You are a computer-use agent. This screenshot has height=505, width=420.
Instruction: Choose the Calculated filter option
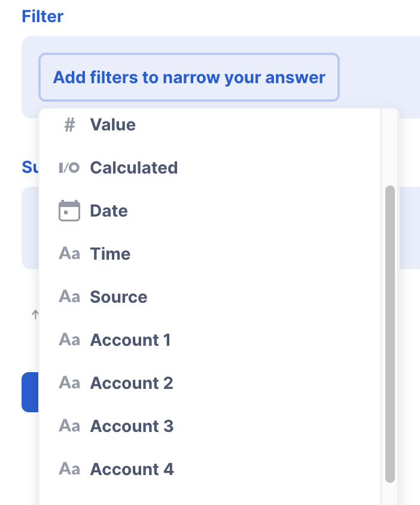pos(210,168)
